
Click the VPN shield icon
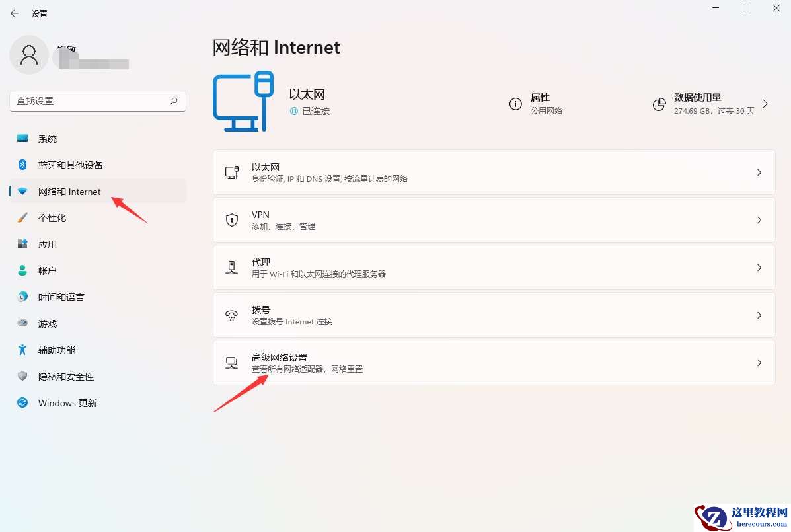(232, 220)
